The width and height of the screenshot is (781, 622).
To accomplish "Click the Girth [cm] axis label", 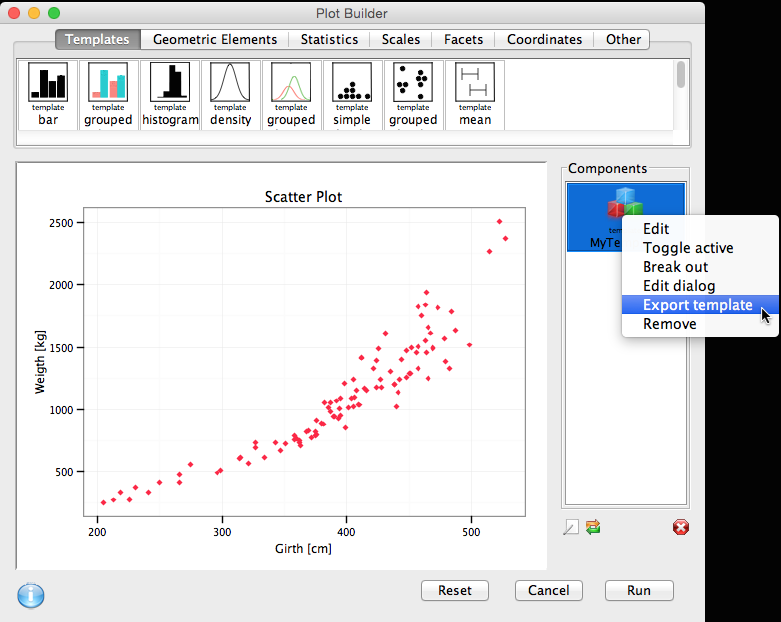I will (303, 548).
